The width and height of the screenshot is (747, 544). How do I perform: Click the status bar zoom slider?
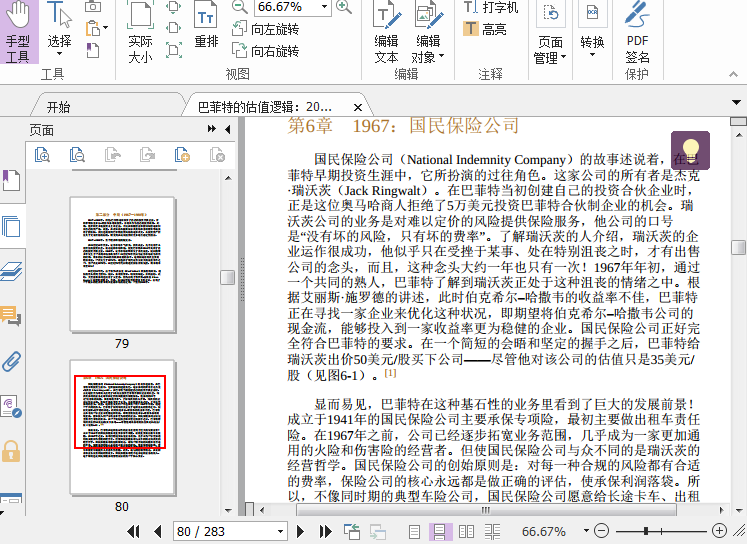[661, 531]
